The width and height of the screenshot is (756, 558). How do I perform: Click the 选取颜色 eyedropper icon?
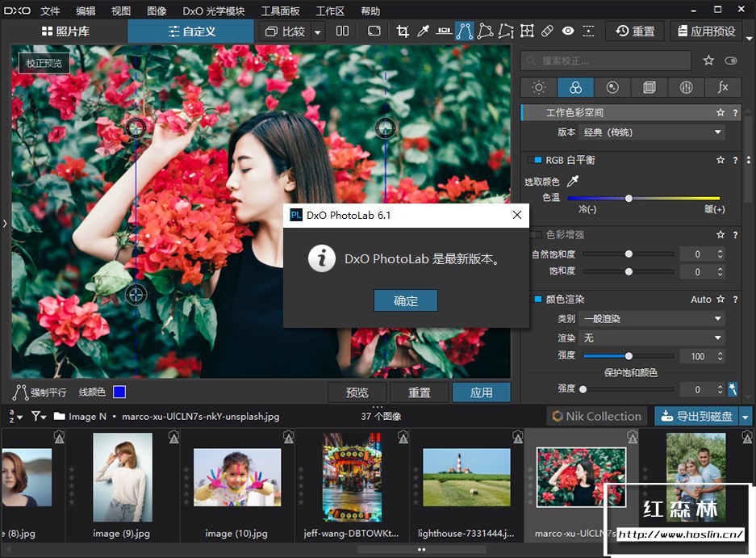572,181
